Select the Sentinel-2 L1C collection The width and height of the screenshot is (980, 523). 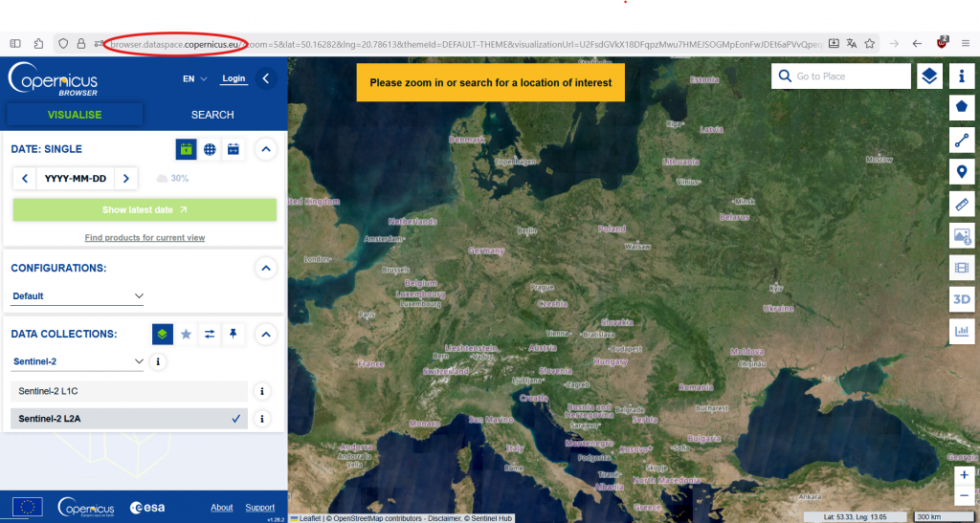click(x=129, y=391)
